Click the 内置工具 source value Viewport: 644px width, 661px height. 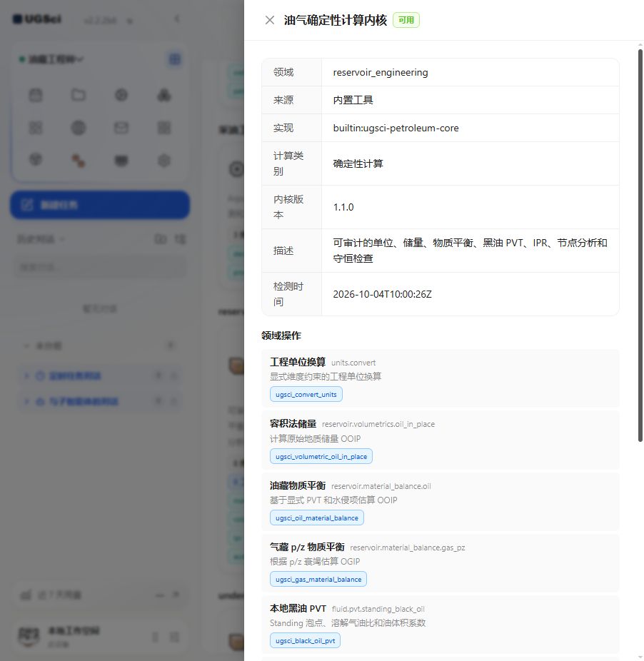(353, 101)
